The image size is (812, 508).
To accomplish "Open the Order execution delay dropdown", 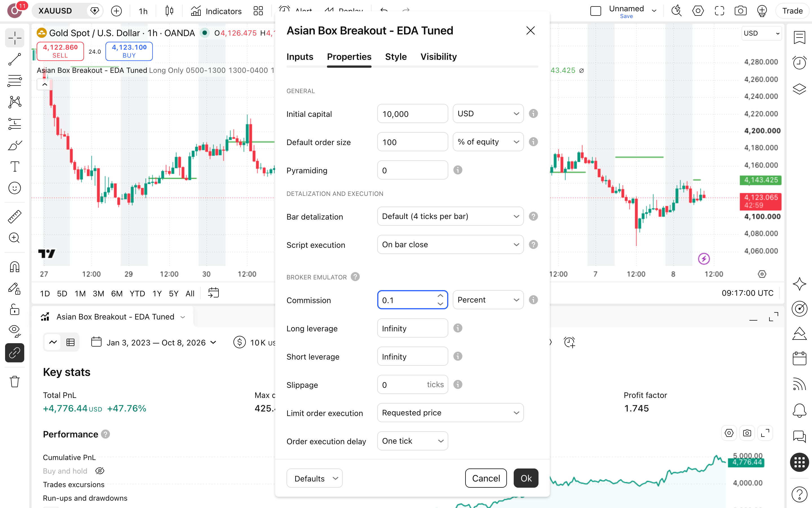I will 412,441.
